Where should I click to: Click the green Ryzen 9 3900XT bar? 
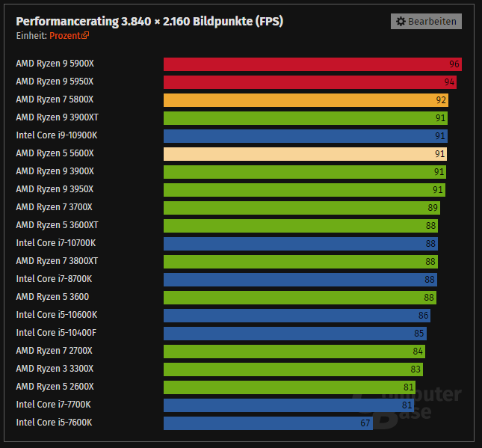click(306, 118)
